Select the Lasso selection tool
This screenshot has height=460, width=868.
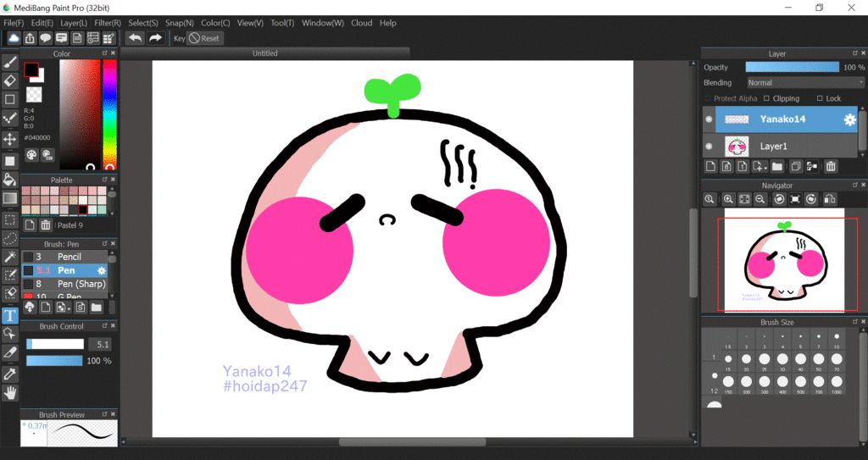[10, 238]
